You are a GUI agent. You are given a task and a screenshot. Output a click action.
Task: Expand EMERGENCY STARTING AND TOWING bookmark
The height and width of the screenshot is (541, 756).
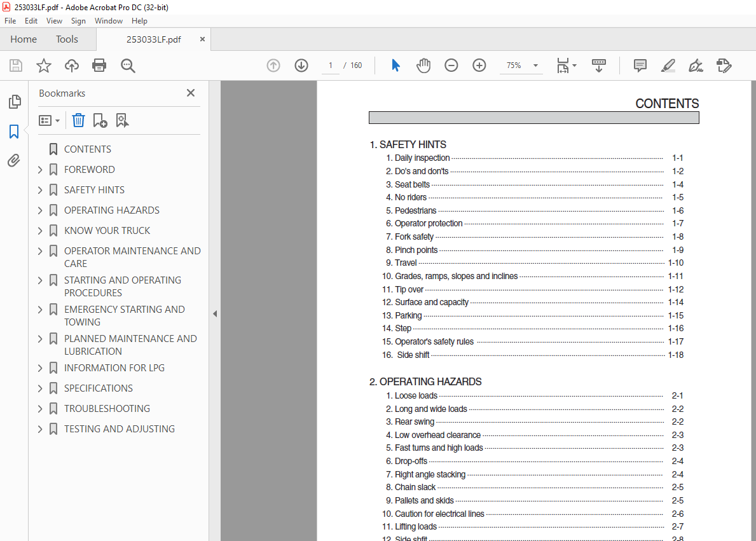[x=40, y=310]
